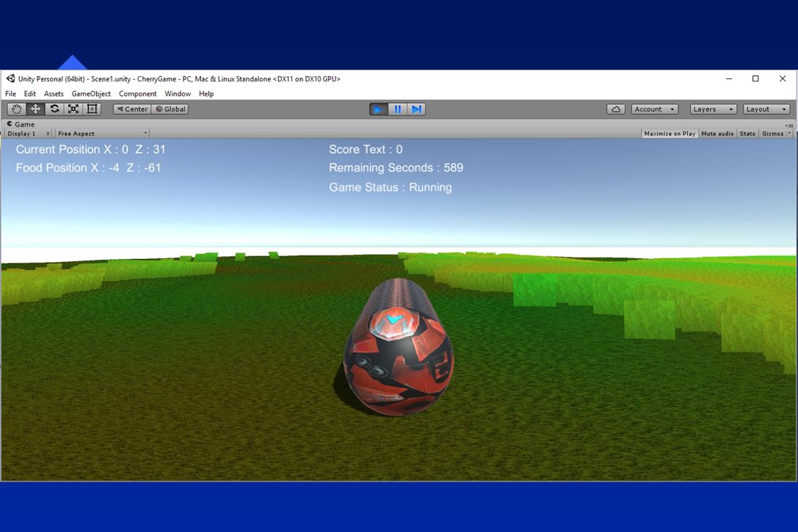Open the Free Aspect dropdown
798x532 pixels.
pyautogui.click(x=102, y=133)
